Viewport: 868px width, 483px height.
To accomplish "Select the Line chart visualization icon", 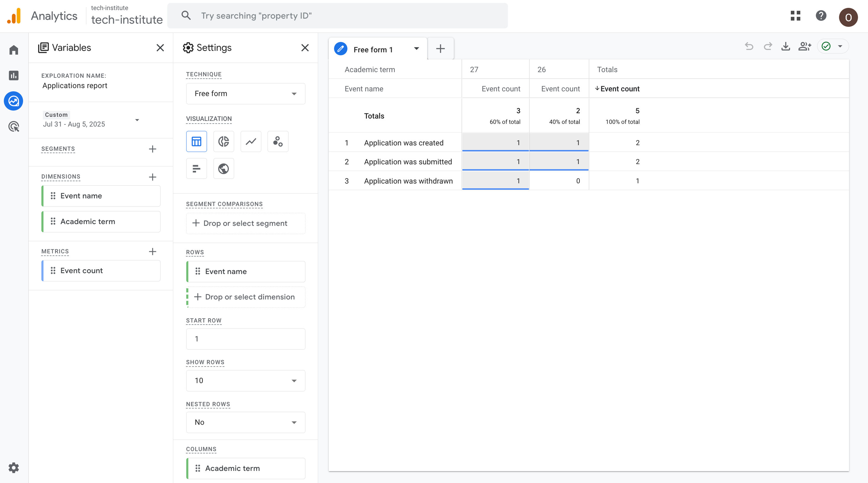I will (x=251, y=142).
